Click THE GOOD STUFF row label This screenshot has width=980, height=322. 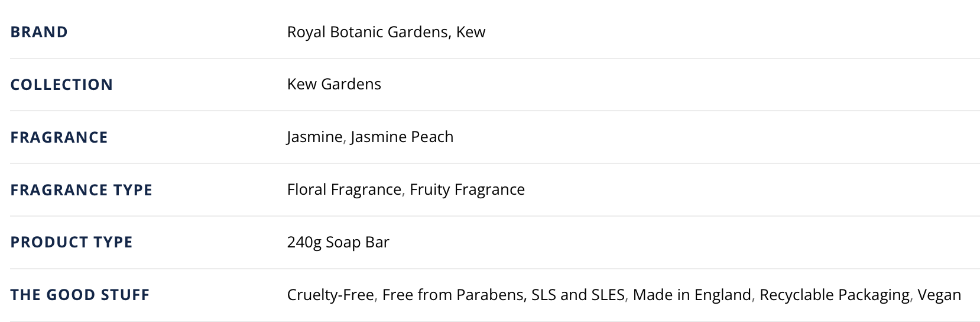[x=80, y=295]
